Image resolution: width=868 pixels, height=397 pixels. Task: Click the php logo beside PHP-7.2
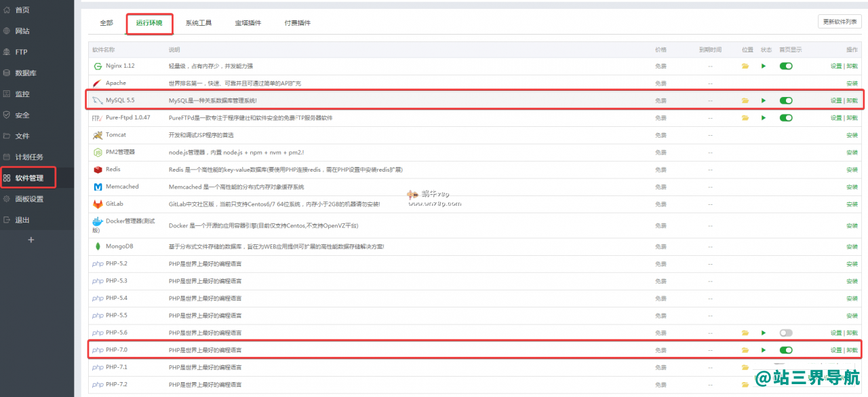coord(98,385)
